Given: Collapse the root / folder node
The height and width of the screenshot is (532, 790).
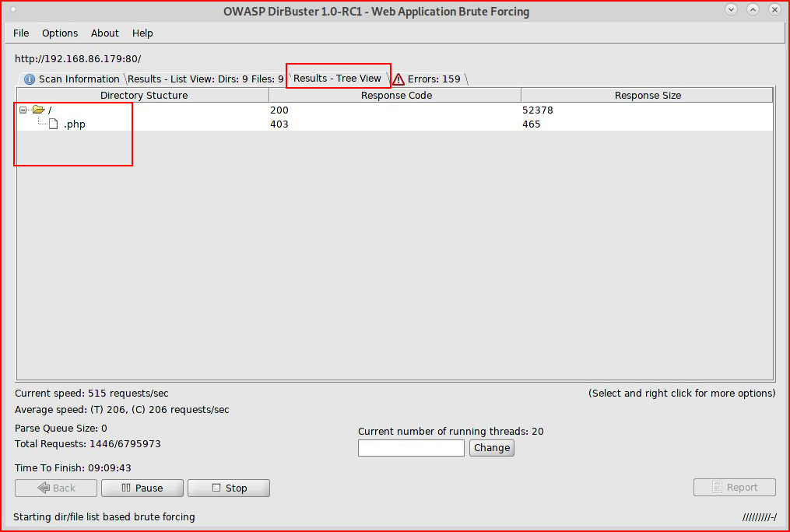Looking at the screenshot, I should [23, 110].
